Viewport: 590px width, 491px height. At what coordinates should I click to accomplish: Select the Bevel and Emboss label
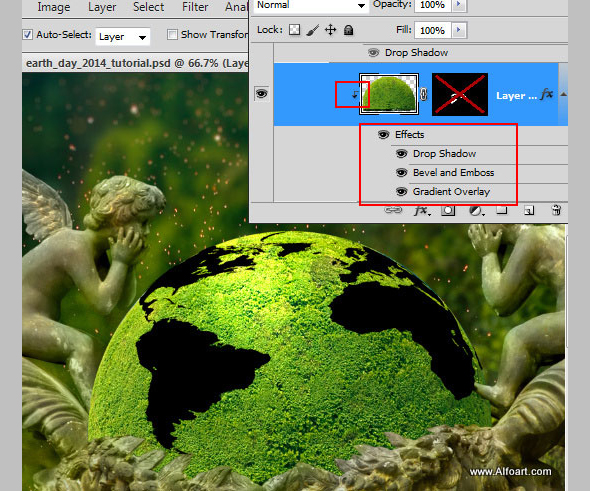tap(453, 173)
